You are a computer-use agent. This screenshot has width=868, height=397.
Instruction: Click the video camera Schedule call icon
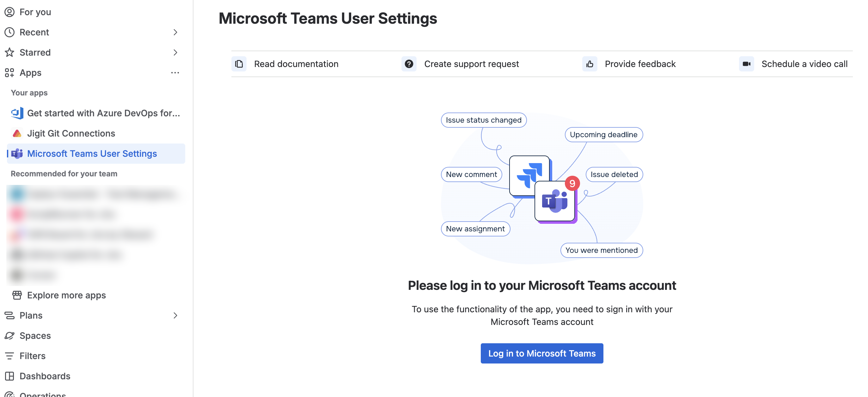(x=746, y=64)
